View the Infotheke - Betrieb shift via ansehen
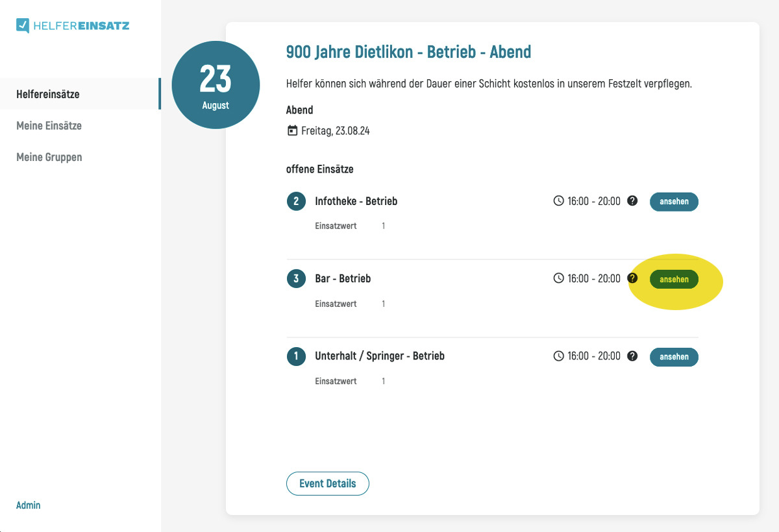 (x=674, y=202)
